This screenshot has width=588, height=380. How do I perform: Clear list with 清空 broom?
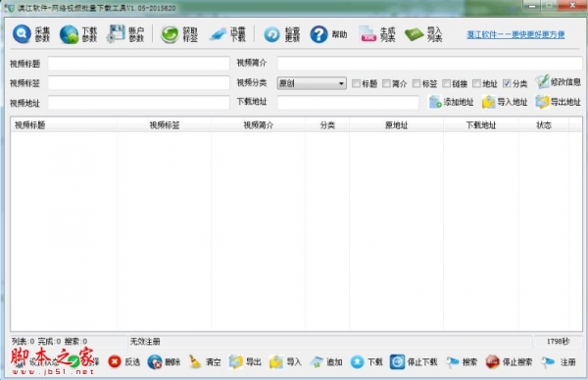[205, 361]
